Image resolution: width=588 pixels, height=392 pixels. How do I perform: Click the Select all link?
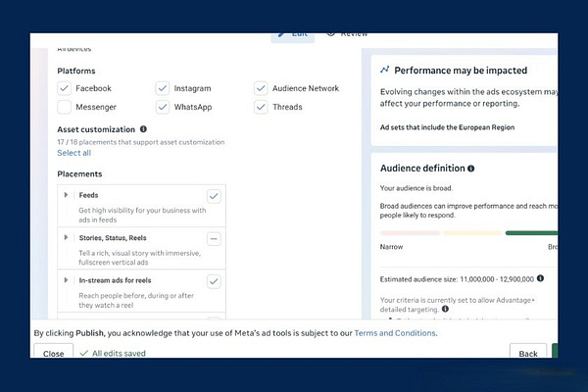(73, 153)
